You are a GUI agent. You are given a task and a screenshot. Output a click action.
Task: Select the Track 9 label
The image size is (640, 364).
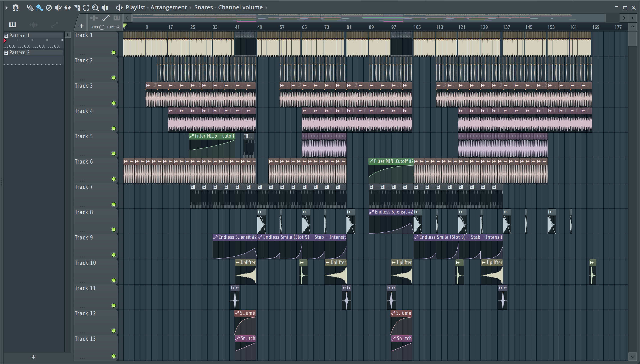pos(84,237)
